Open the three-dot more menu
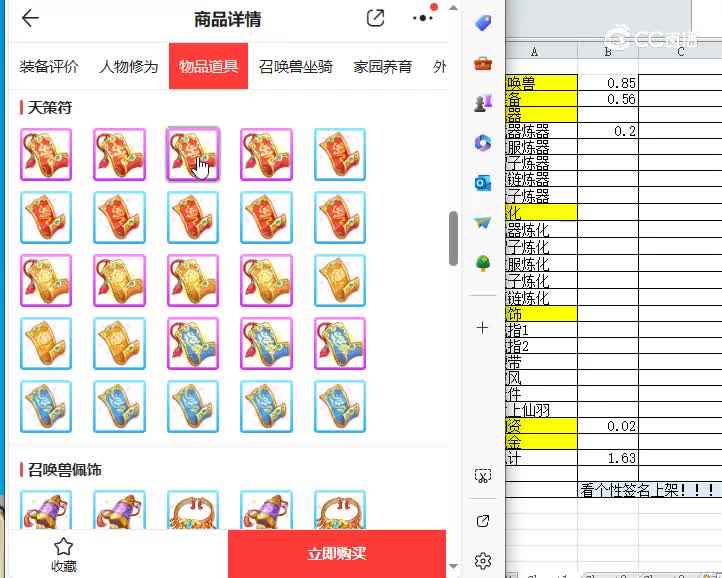722x578 pixels. (x=422, y=18)
